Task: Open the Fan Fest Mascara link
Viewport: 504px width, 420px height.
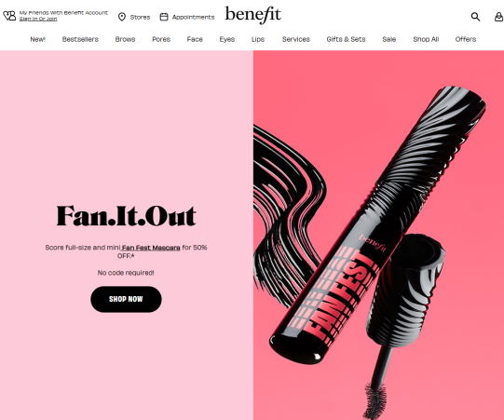Action: (x=151, y=248)
